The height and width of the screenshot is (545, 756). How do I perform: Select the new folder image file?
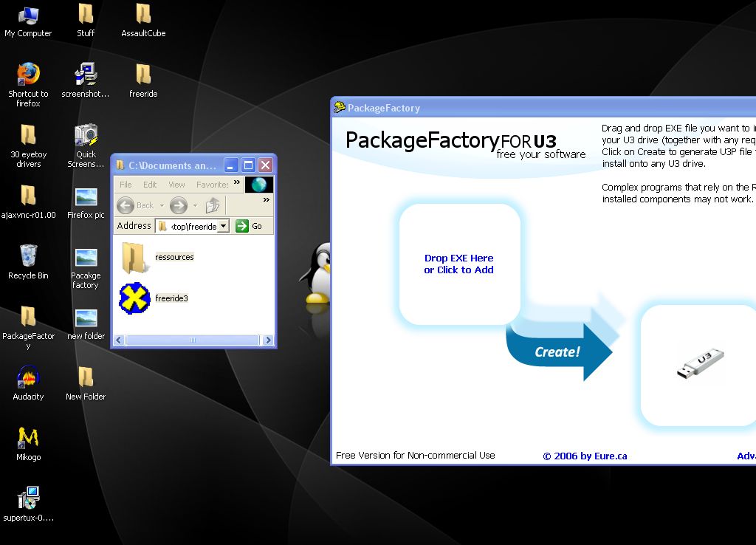point(86,324)
